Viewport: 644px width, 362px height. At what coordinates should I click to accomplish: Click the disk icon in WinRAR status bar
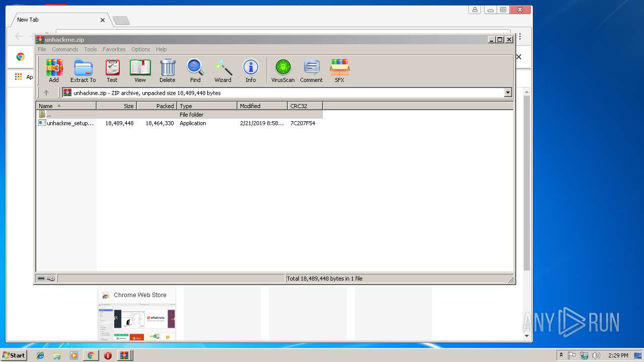click(41, 279)
